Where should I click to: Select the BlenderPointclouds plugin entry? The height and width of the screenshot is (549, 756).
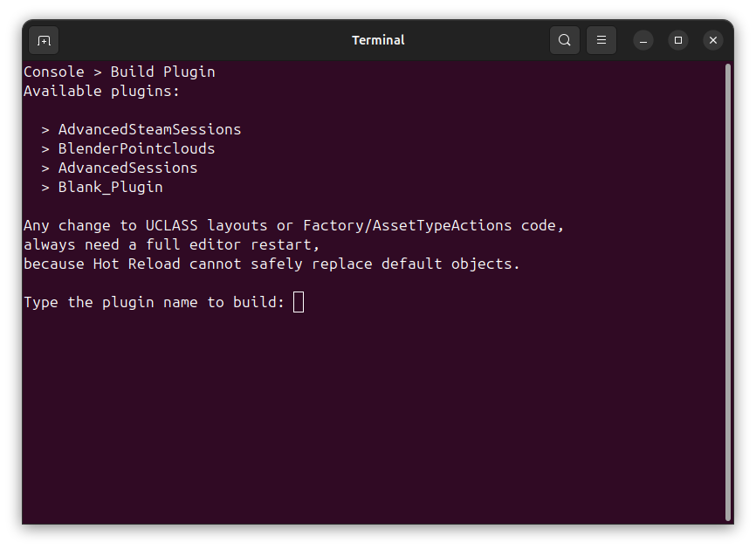pyautogui.click(x=136, y=148)
